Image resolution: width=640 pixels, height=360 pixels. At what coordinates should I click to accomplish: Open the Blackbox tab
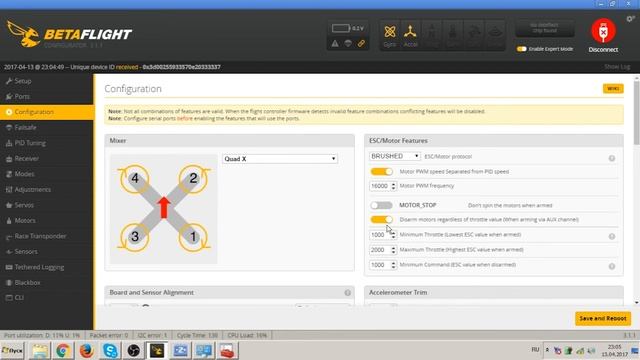tap(47, 282)
